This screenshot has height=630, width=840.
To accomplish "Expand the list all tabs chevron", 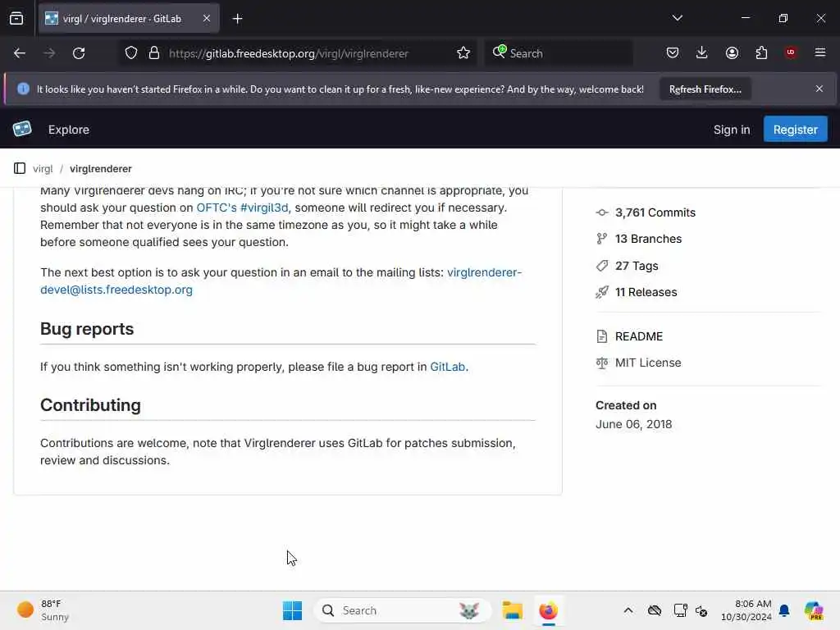I will (677, 18).
